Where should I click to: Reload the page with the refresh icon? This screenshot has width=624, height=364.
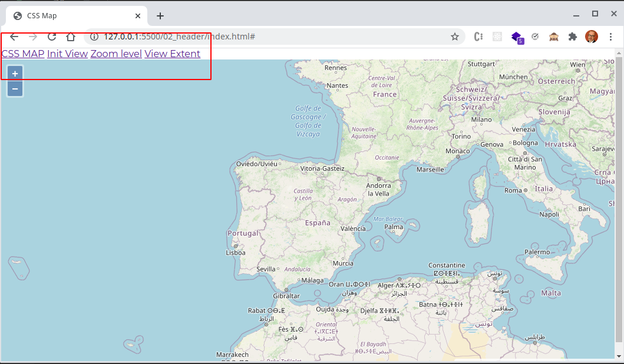pyautogui.click(x=52, y=37)
